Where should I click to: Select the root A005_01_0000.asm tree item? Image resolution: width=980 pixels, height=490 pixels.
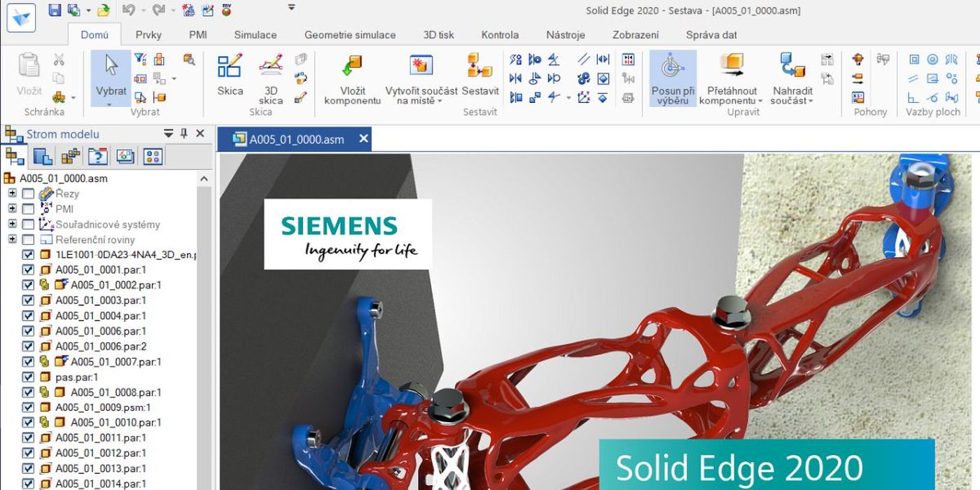coord(63,178)
